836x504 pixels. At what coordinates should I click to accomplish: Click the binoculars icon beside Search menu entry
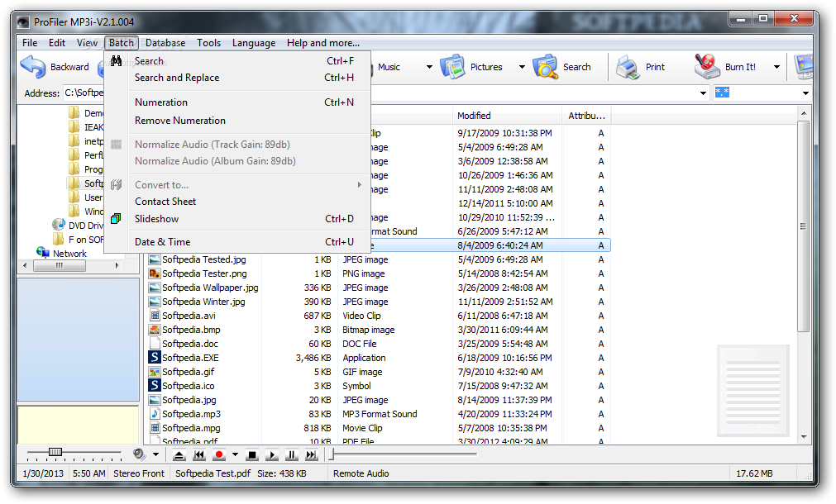[117, 61]
